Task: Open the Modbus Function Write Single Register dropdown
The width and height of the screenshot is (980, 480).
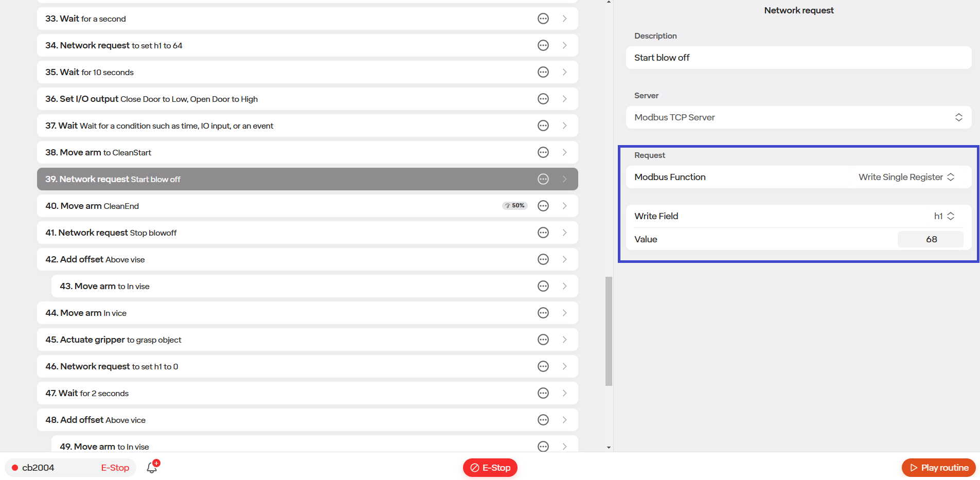Action: click(906, 177)
